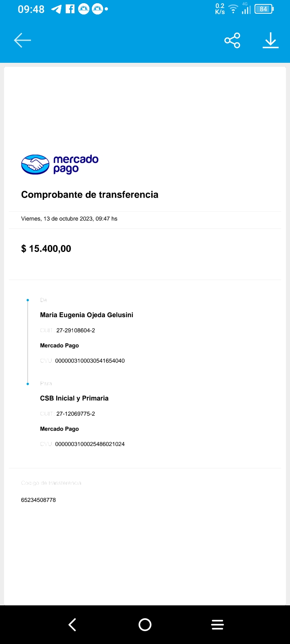Image resolution: width=290 pixels, height=644 pixels.
Task: Tap the Wi-Fi signal icon
Action: (x=233, y=9)
